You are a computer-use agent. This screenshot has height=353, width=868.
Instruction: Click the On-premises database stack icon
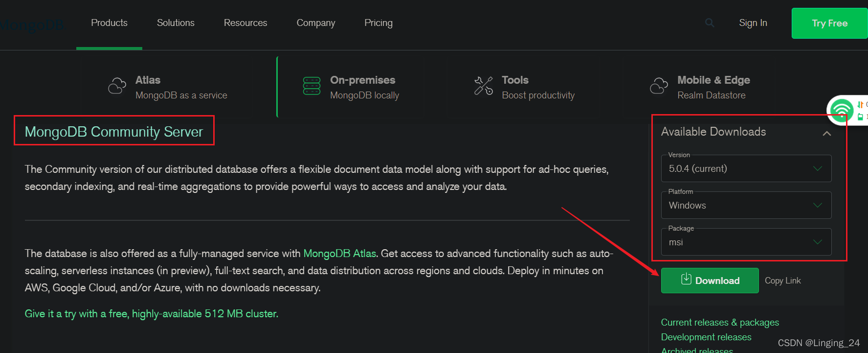312,86
